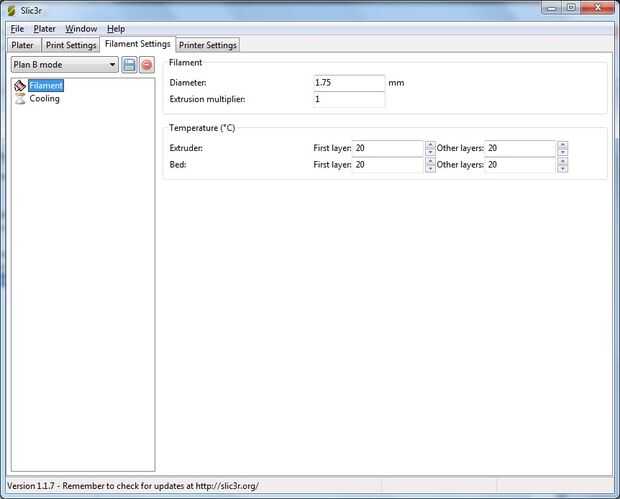Decrease Extruder other layers temperature with down arrow

[x=562, y=153]
